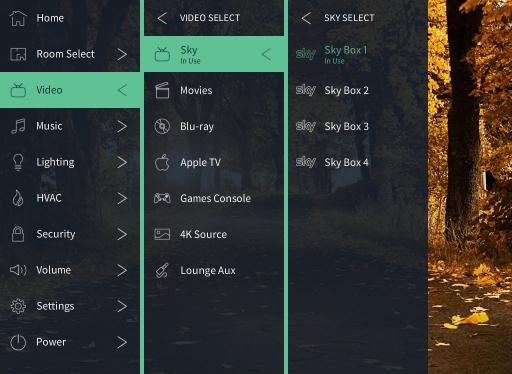
Task: Click the Sky source TV icon
Action: click(162, 54)
